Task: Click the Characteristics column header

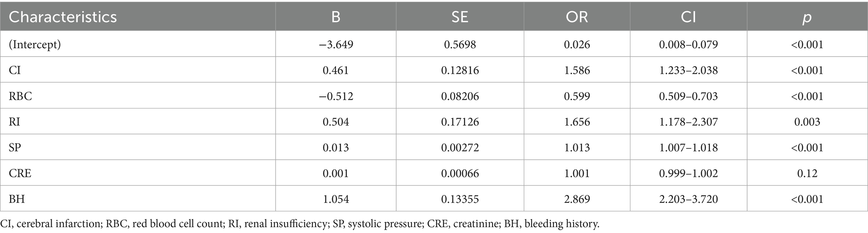Action: [63, 17]
